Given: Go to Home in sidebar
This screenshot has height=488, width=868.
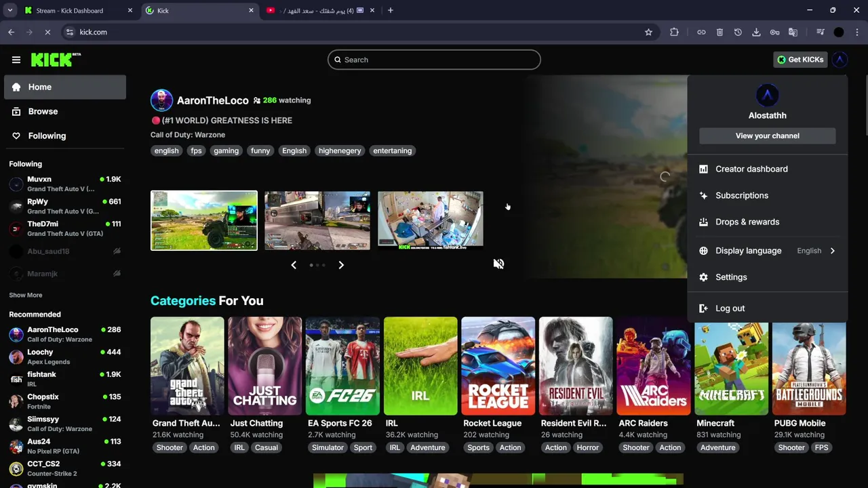Looking at the screenshot, I should tap(65, 87).
